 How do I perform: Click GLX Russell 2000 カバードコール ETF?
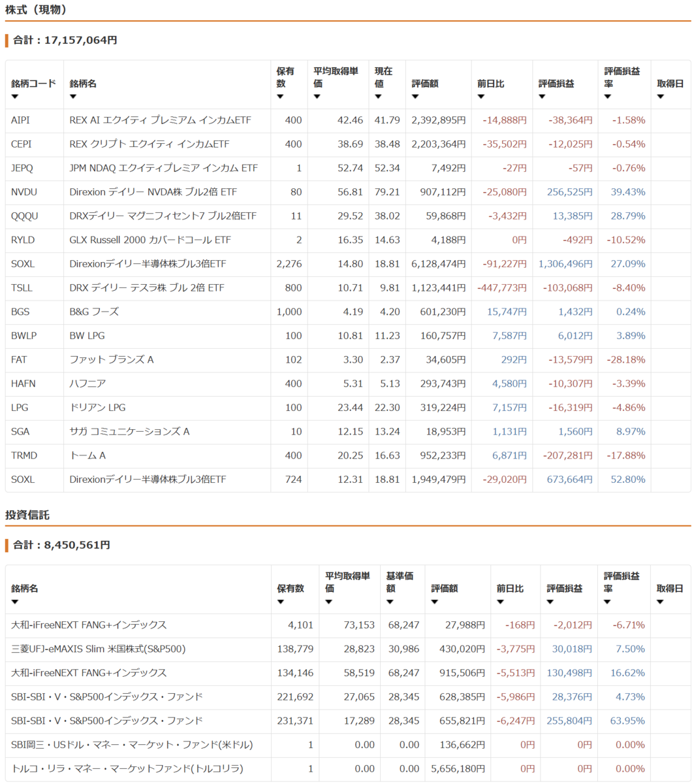point(150,240)
